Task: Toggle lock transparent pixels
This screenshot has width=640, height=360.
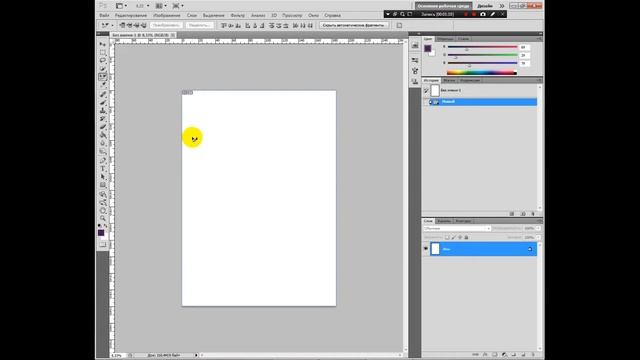Action: [x=447, y=237]
